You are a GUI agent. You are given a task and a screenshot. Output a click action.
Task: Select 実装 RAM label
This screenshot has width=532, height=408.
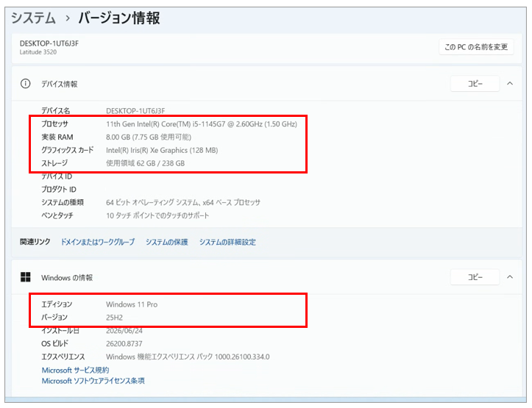57,137
